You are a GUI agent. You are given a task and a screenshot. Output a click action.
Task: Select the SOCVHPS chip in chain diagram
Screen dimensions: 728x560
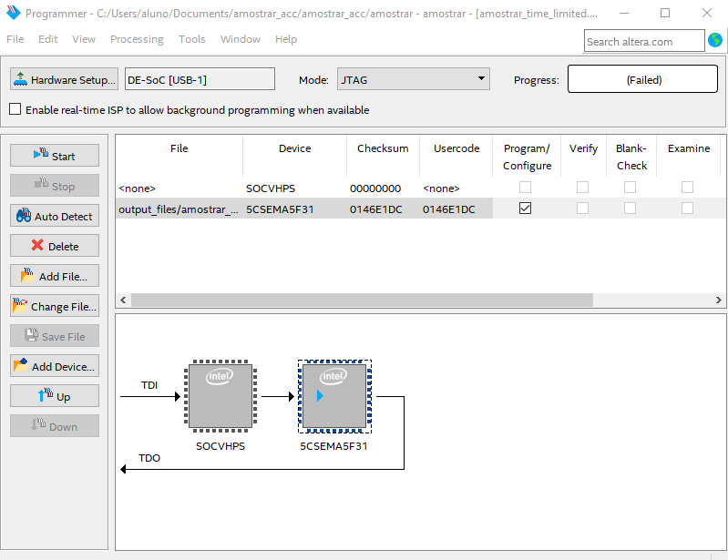(220, 397)
